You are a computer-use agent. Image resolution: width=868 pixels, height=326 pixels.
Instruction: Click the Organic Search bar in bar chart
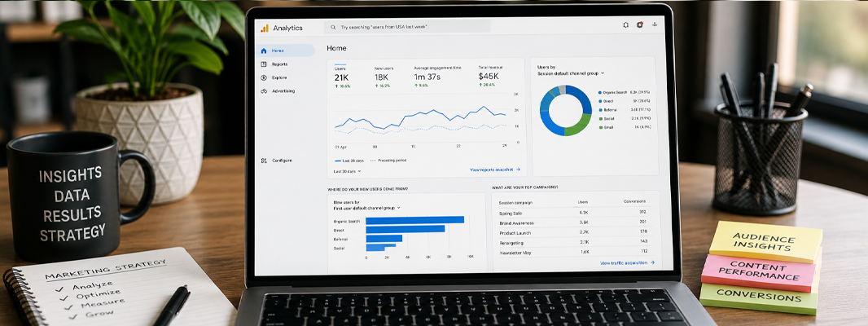click(x=414, y=219)
